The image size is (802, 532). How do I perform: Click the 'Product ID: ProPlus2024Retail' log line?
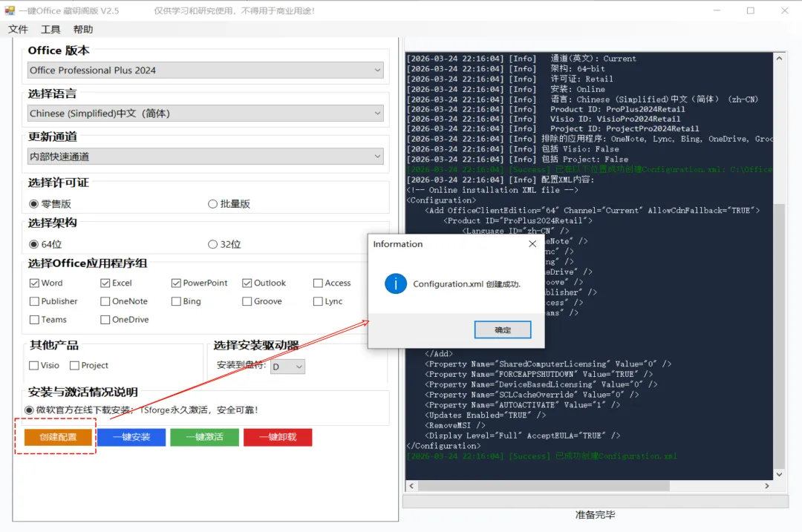coord(546,109)
